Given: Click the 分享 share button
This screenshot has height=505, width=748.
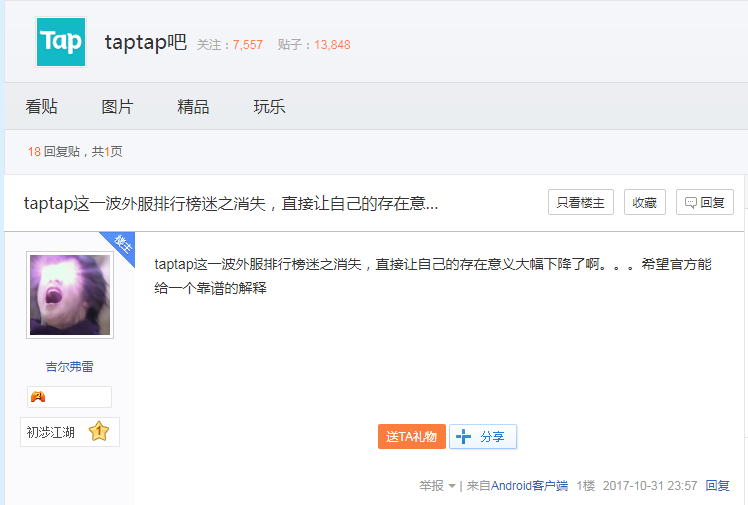Looking at the screenshot, I should click(x=483, y=436).
